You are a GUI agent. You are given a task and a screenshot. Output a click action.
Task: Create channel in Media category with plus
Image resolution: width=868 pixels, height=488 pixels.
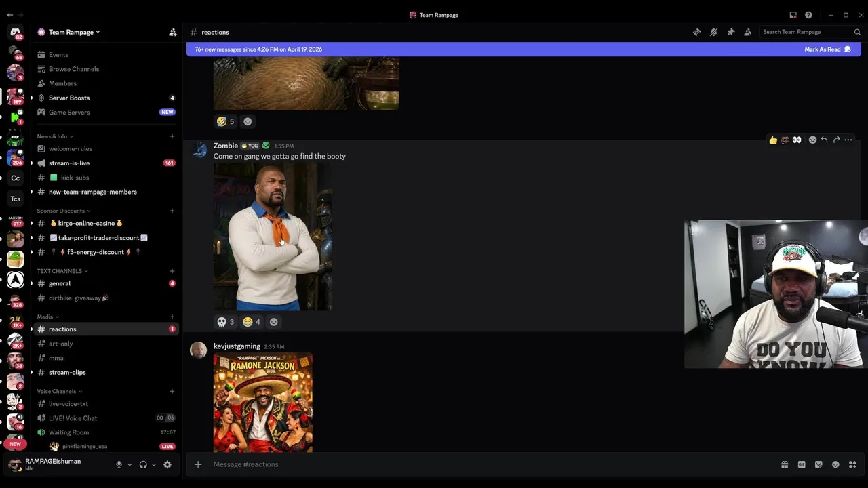172,317
